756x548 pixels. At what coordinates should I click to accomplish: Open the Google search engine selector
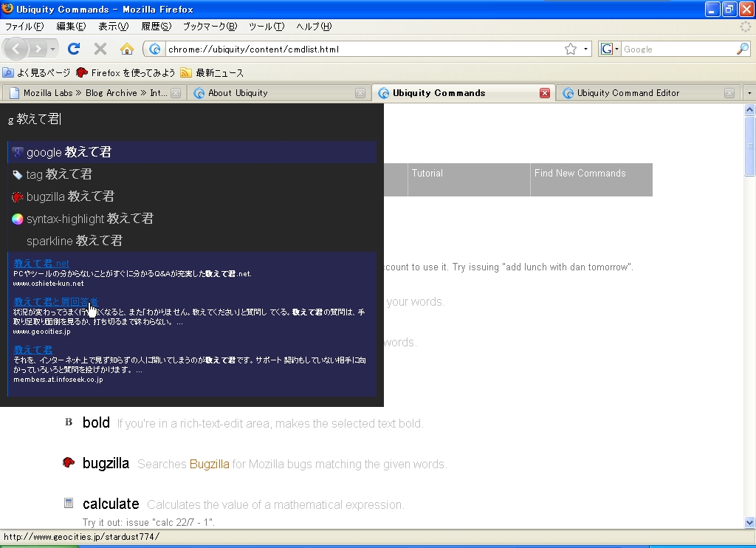coord(609,49)
